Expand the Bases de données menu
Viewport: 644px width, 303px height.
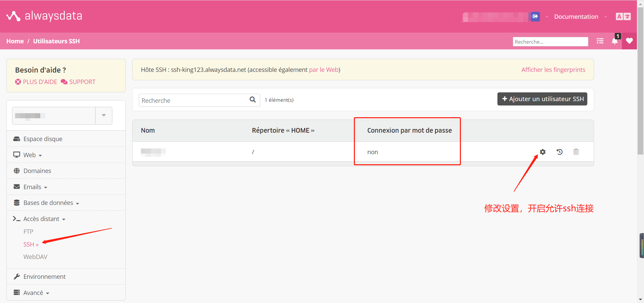(51, 203)
